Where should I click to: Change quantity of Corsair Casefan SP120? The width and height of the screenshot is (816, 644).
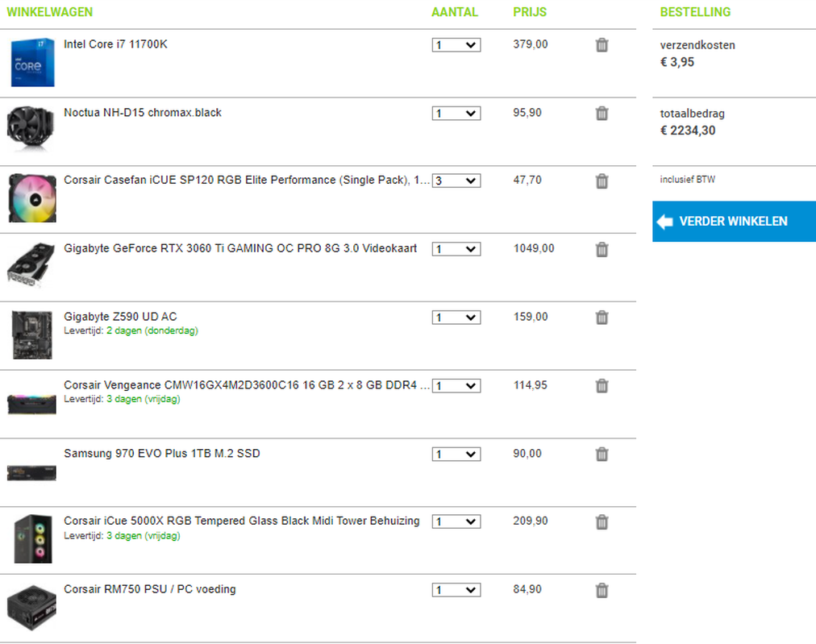point(456,181)
